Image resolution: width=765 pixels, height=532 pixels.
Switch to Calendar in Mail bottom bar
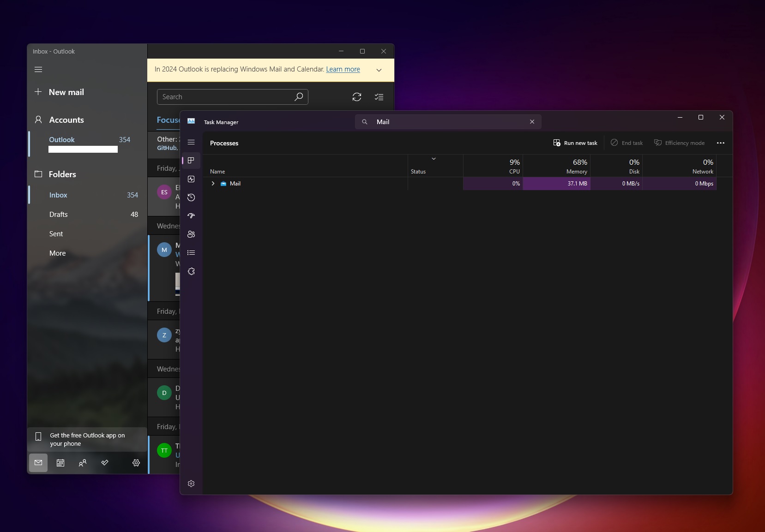pyautogui.click(x=60, y=463)
